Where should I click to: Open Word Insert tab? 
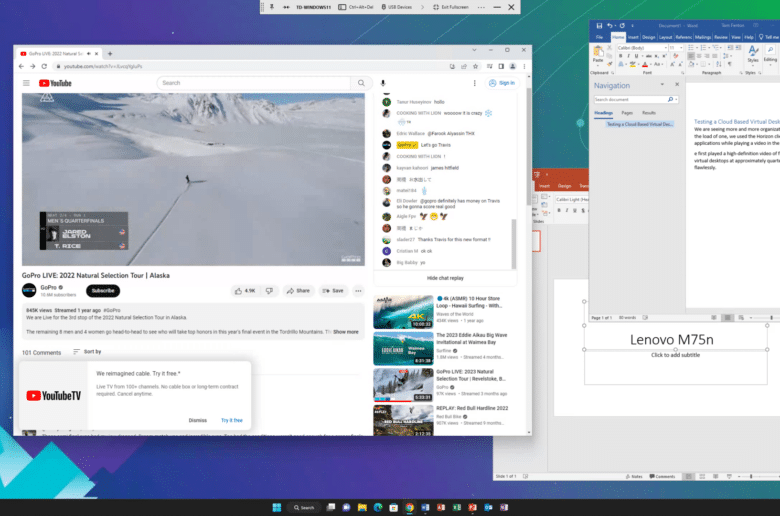click(x=633, y=37)
